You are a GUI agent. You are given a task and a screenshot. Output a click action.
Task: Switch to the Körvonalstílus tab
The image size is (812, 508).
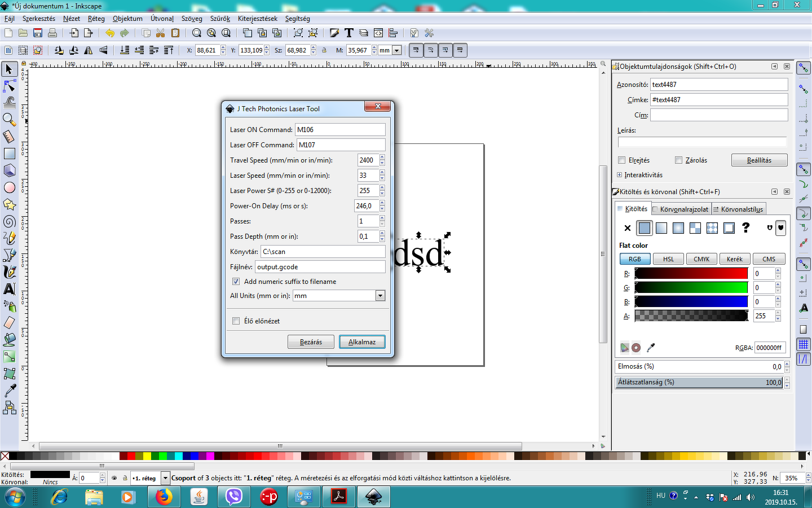739,209
